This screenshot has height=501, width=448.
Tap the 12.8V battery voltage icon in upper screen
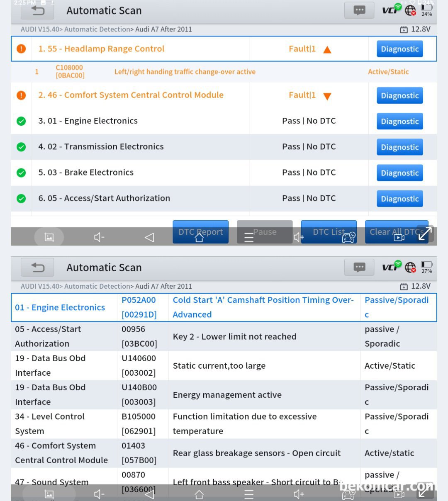click(404, 29)
